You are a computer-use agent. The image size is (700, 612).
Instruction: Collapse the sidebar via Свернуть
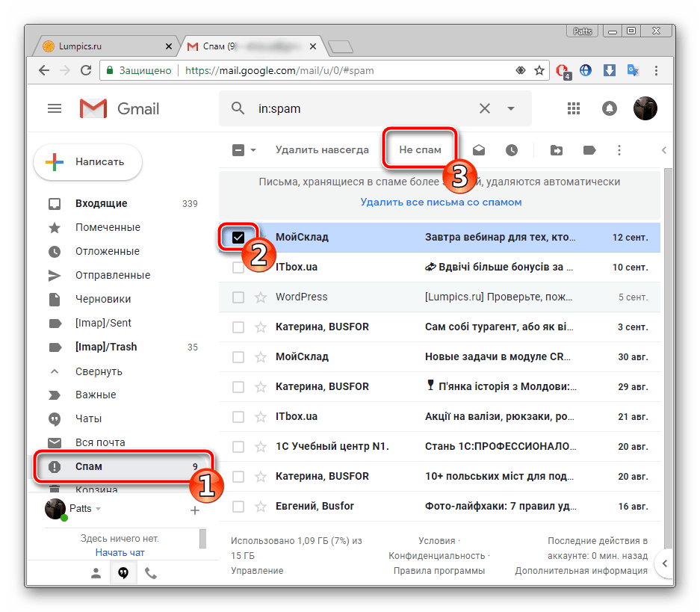(x=99, y=371)
